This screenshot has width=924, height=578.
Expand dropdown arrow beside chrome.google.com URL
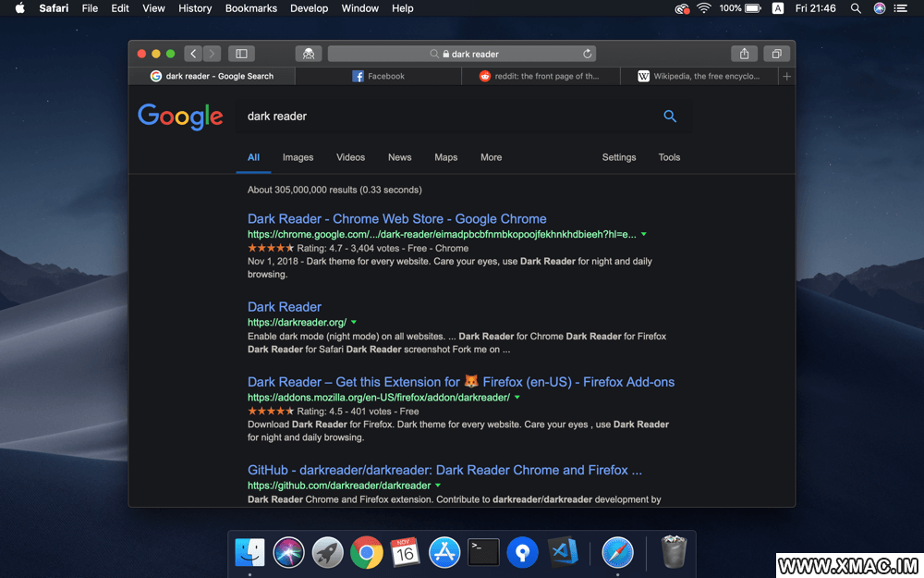[x=644, y=235]
